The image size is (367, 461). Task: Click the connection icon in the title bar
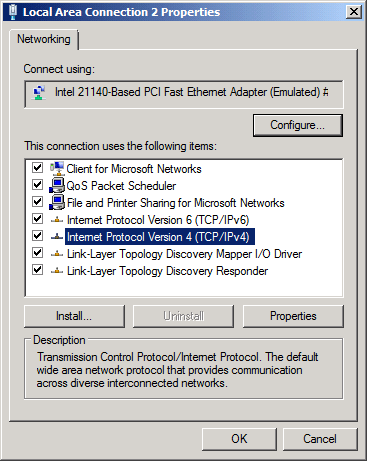pos(13,12)
